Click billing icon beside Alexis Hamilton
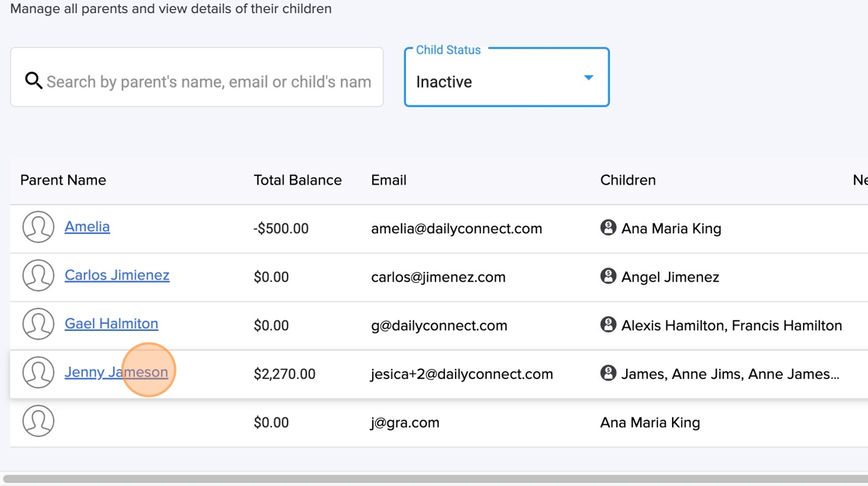Viewport: 868px width, 486px height. (608, 325)
